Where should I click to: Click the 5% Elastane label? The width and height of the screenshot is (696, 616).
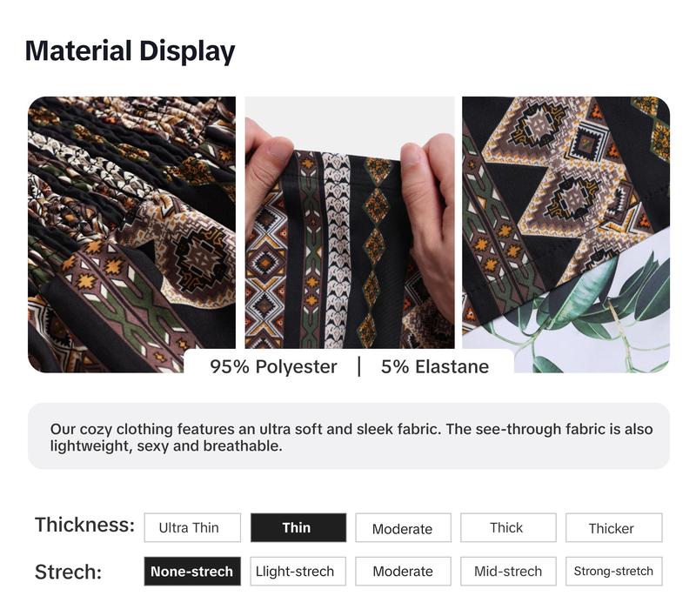[x=435, y=367]
